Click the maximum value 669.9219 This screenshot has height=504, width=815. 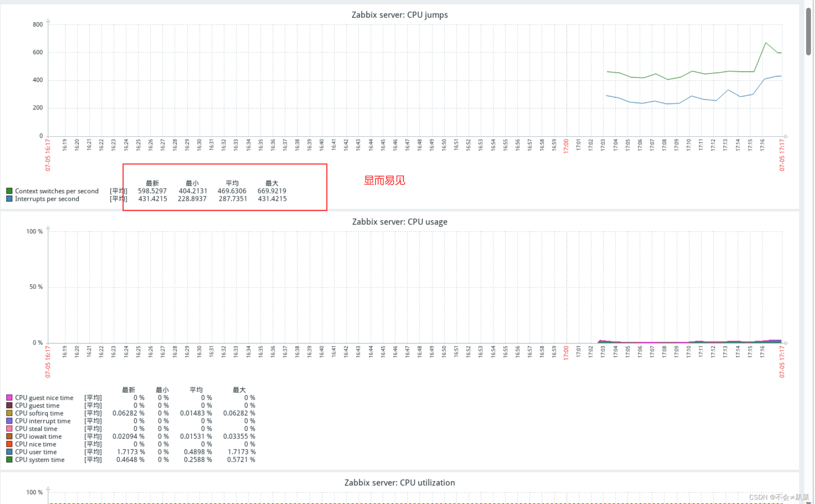tap(272, 191)
